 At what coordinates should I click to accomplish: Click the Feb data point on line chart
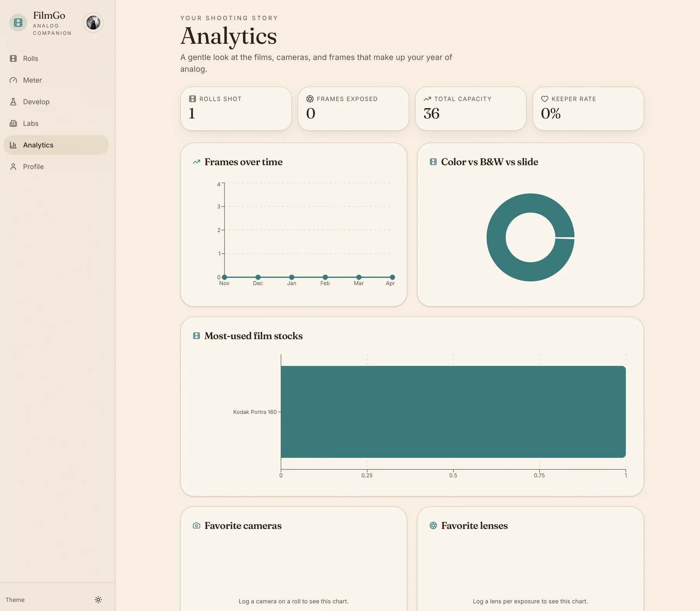325,277
